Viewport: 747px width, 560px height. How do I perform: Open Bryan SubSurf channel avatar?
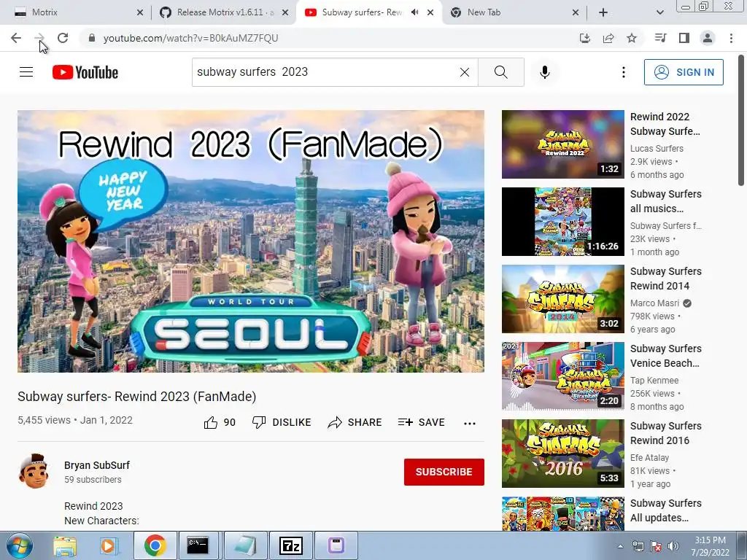pos(34,471)
